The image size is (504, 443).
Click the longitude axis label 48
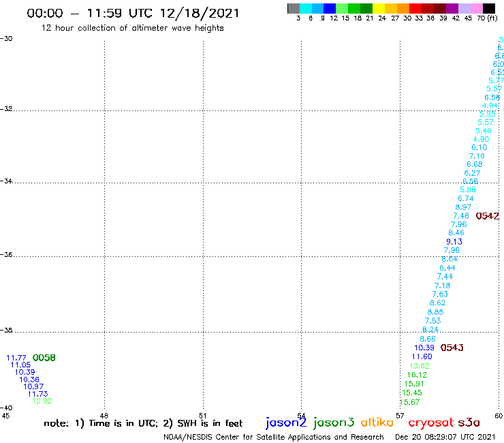(104, 416)
